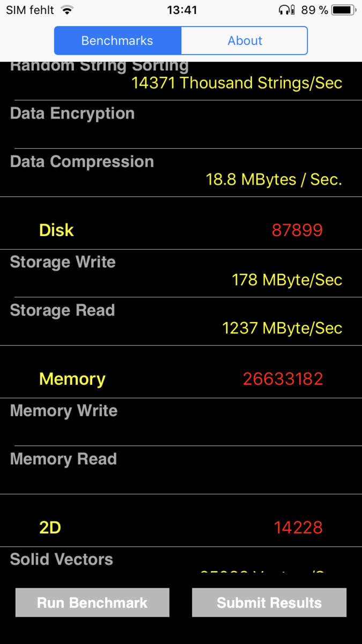Select the 2D score 14228

298,528
